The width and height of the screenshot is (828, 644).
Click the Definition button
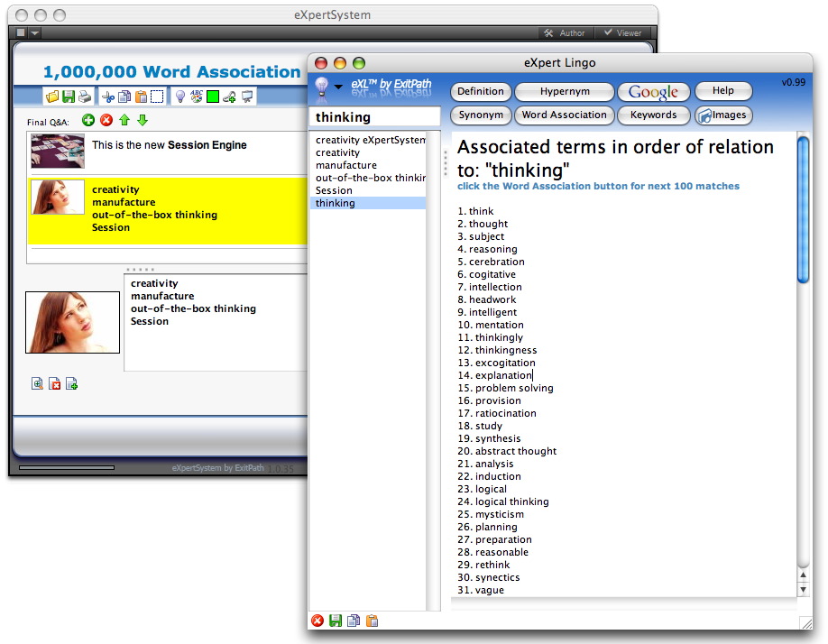pos(481,91)
